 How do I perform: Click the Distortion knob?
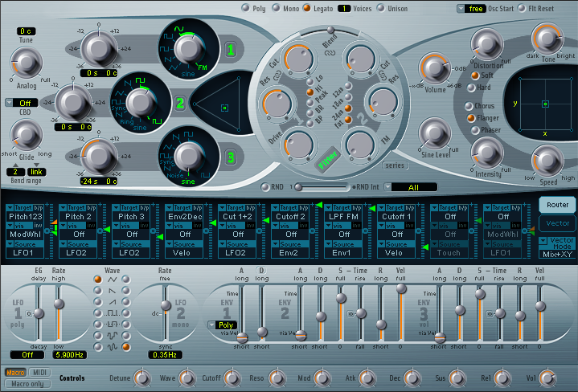point(486,43)
